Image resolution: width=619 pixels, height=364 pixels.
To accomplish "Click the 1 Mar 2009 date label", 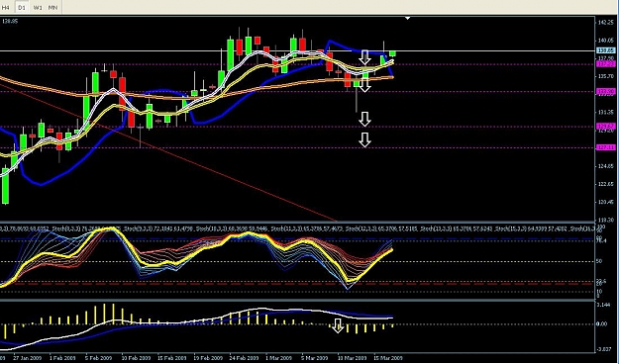I will (x=279, y=358).
